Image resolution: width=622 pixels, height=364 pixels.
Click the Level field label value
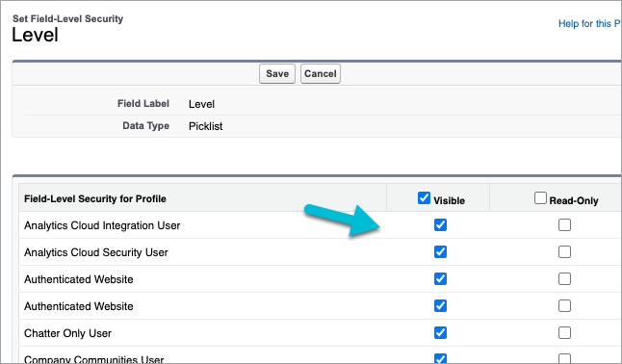click(x=201, y=104)
